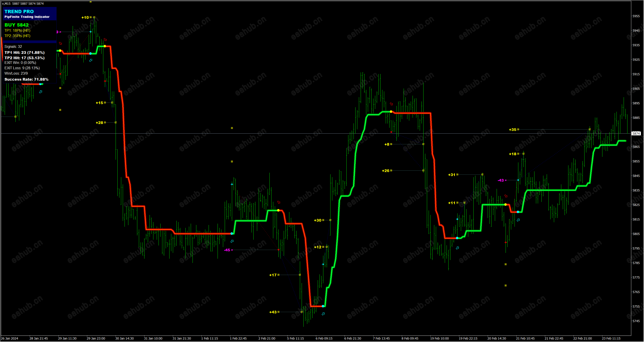Click the cyan buy arrow below the +11 trade entry
The image size is (644, 342).
point(458,248)
